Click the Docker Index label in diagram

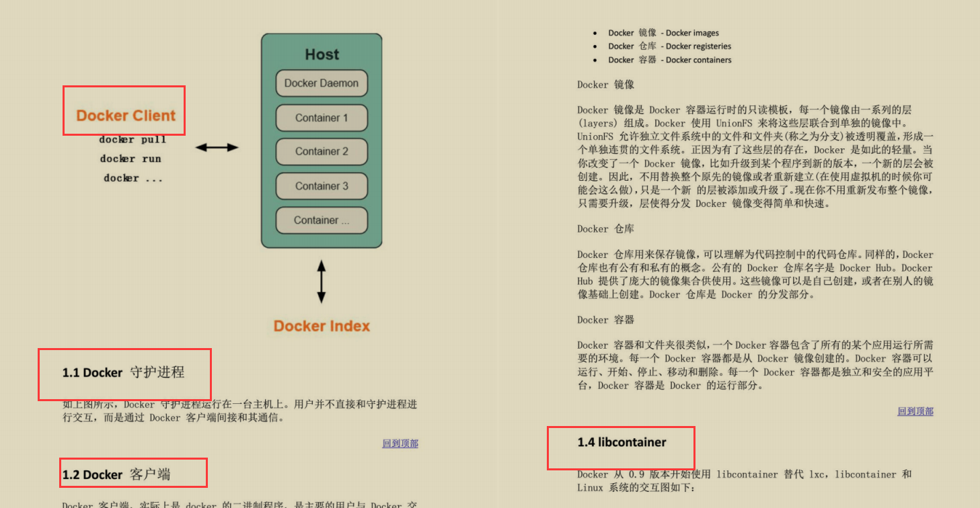pos(322,327)
